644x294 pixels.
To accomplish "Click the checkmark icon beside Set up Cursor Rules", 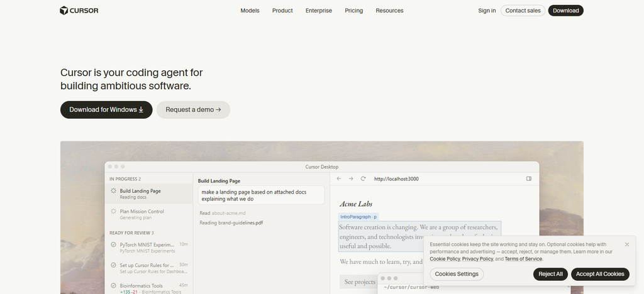I will click(x=113, y=265).
